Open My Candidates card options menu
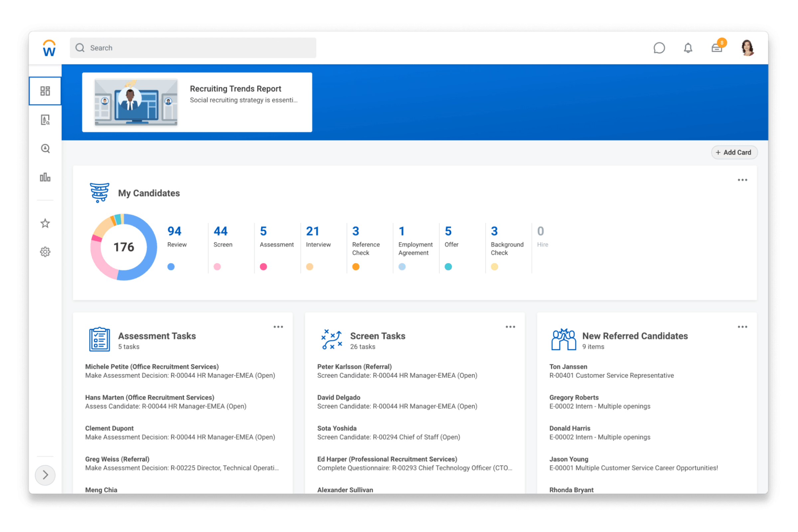 click(742, 180)
